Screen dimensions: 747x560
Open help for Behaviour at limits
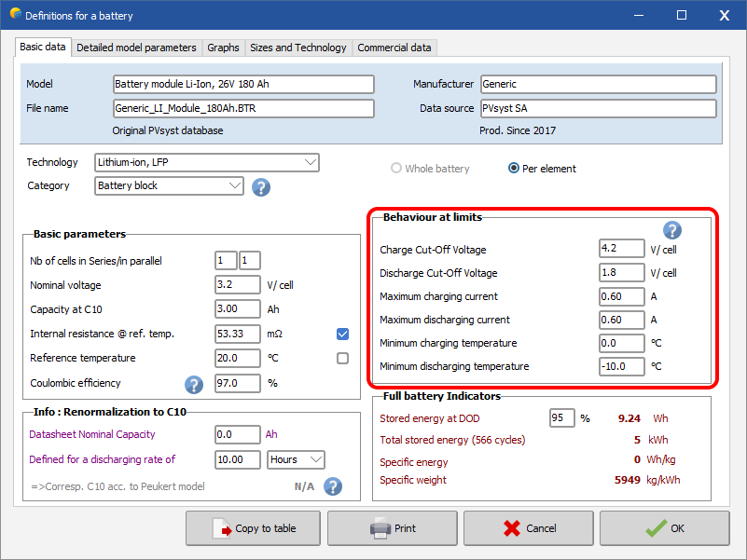click(x=671, y=230)
